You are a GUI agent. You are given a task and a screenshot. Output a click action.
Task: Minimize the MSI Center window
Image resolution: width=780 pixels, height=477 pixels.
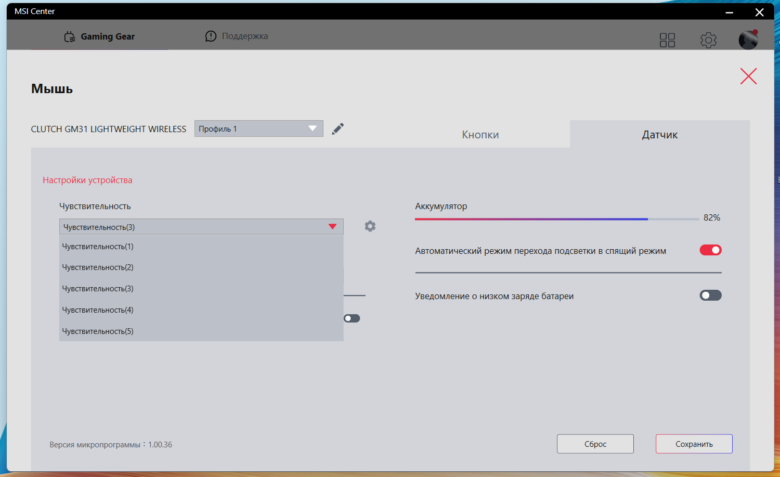point(729,12)
